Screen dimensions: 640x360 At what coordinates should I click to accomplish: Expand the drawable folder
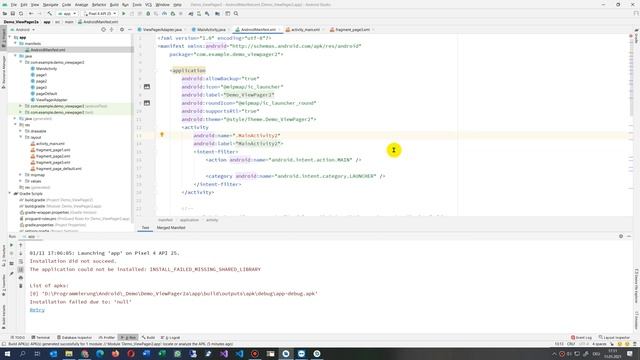pyautogui.click(x=20, y=131)
